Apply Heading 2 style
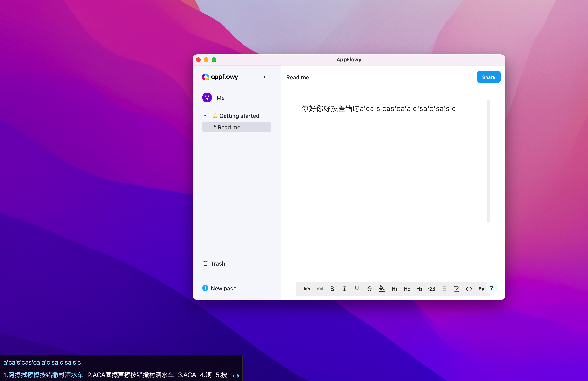The height and width of the screenshot is (381, 588). (x=407, y=289)
